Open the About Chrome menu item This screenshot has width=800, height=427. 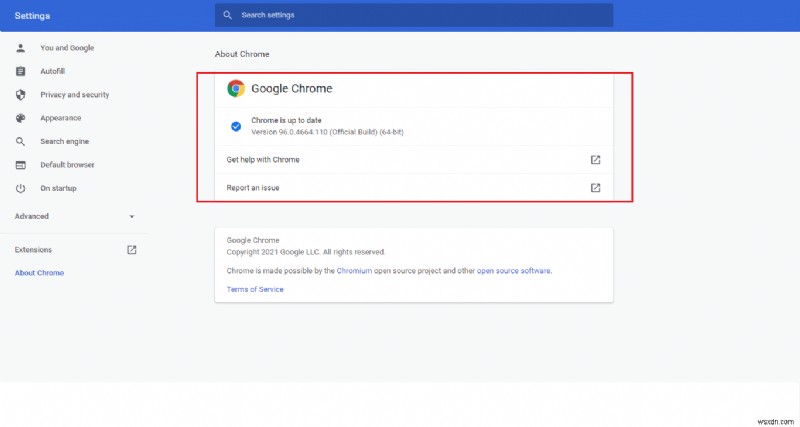tap(39, 273)
